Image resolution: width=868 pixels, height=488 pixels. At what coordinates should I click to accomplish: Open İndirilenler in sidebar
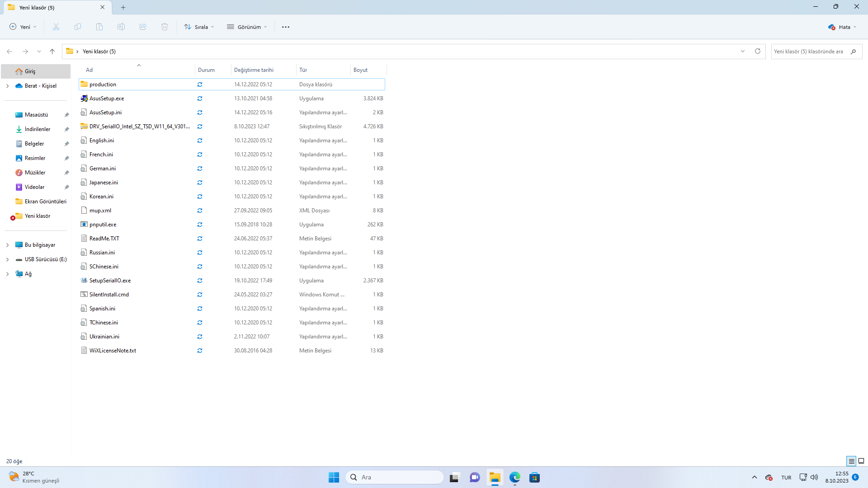36,129
